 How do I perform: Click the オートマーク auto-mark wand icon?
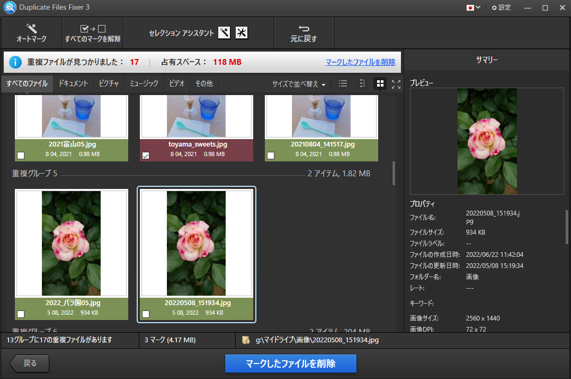click(31, 28)
